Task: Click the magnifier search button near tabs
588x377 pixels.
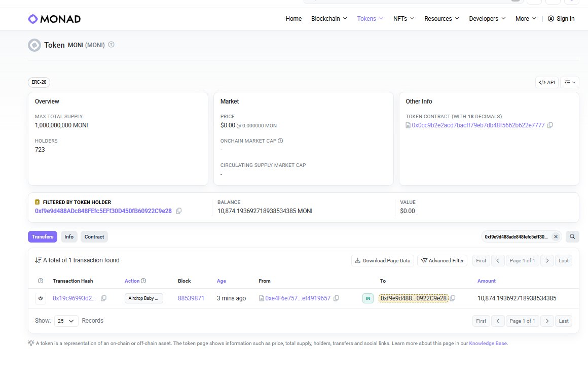Action: point(572,236)
